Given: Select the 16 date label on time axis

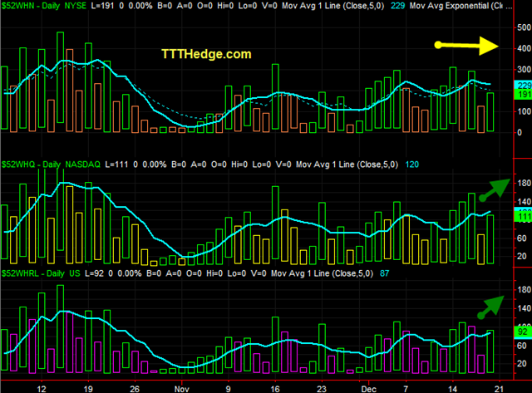Looking at the screenshot, I should pos(275,389).
